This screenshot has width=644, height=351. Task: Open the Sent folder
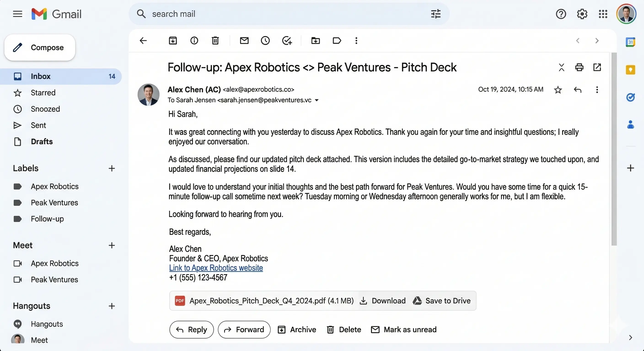coord(38,125)
